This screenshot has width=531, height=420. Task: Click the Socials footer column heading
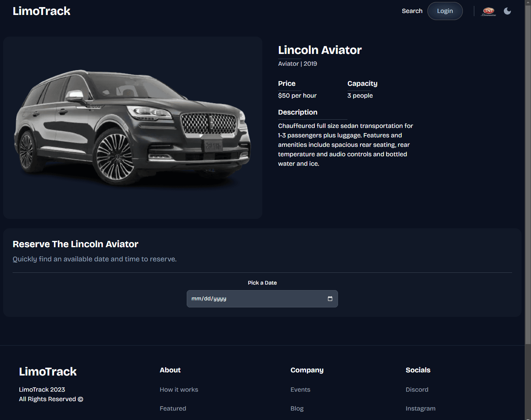point(418,370)
